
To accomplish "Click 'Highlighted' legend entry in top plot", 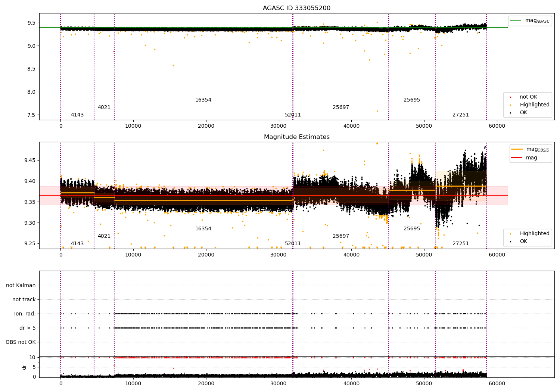I will click(530, 105).
